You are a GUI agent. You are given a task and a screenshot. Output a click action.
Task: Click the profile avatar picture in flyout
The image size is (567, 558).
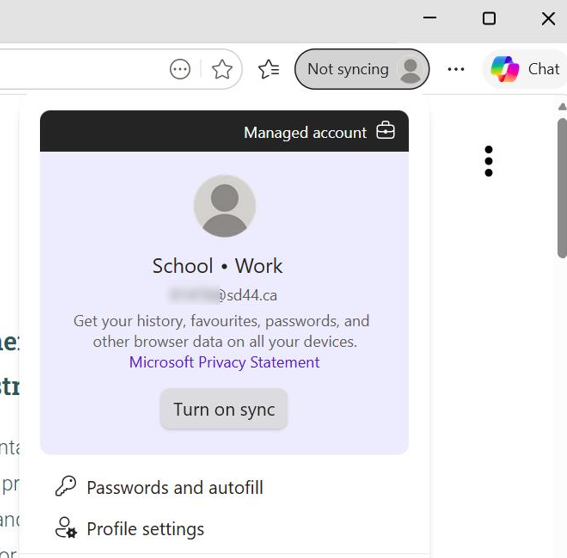225,206
